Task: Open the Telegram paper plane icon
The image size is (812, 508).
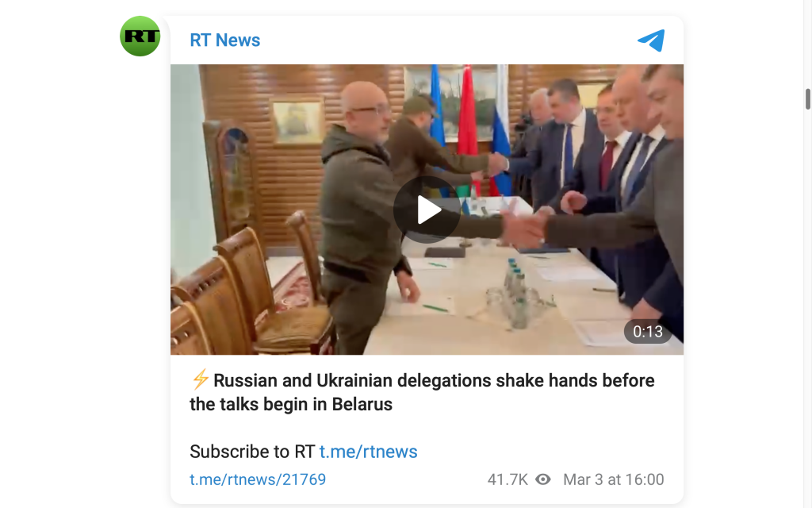Action: coord(652,40)
